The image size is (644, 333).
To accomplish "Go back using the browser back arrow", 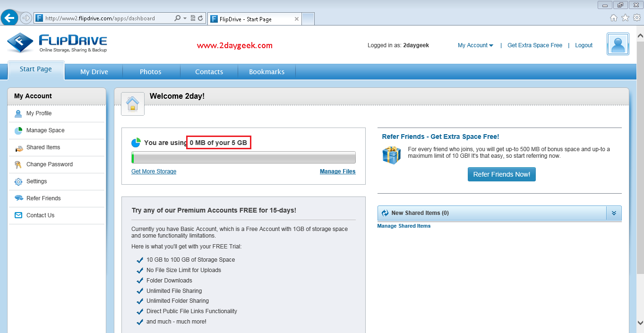I will click(x=9, y=18).
